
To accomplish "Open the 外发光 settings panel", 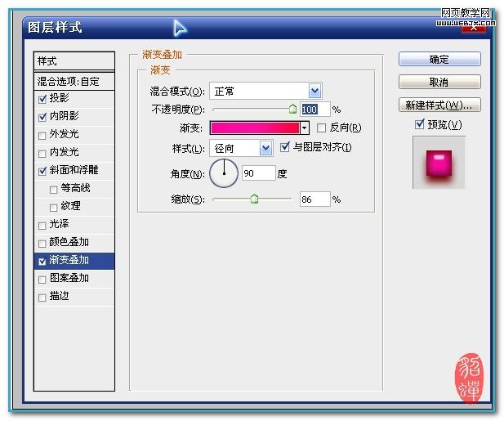I will point(65,134).
